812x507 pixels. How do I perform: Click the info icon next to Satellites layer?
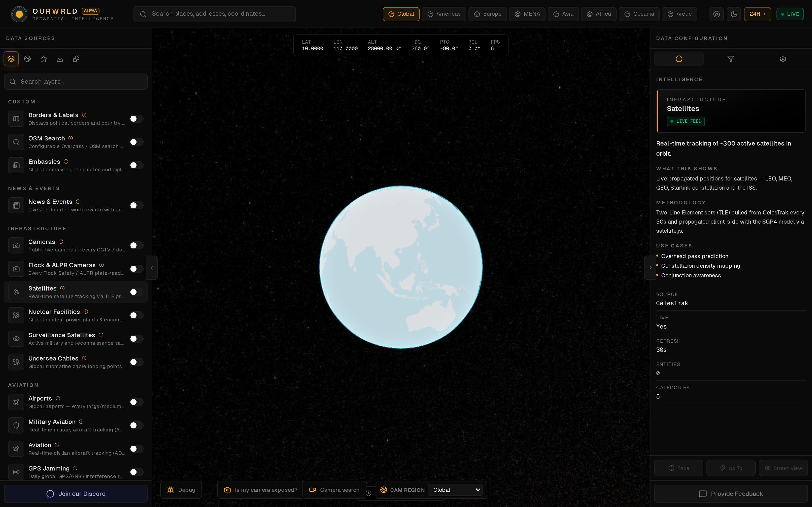(x=62, y=288)
